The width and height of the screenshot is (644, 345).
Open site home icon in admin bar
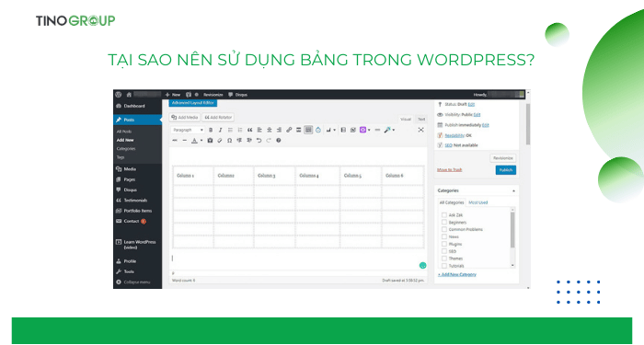(129, 95)
